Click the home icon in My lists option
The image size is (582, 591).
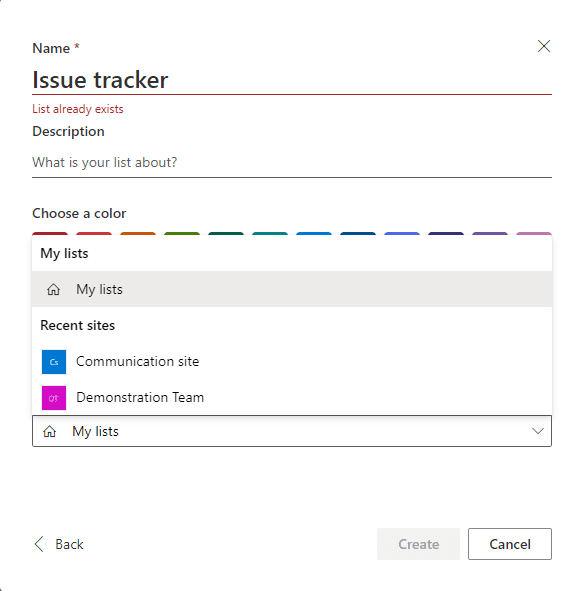[x=53, y=289]
